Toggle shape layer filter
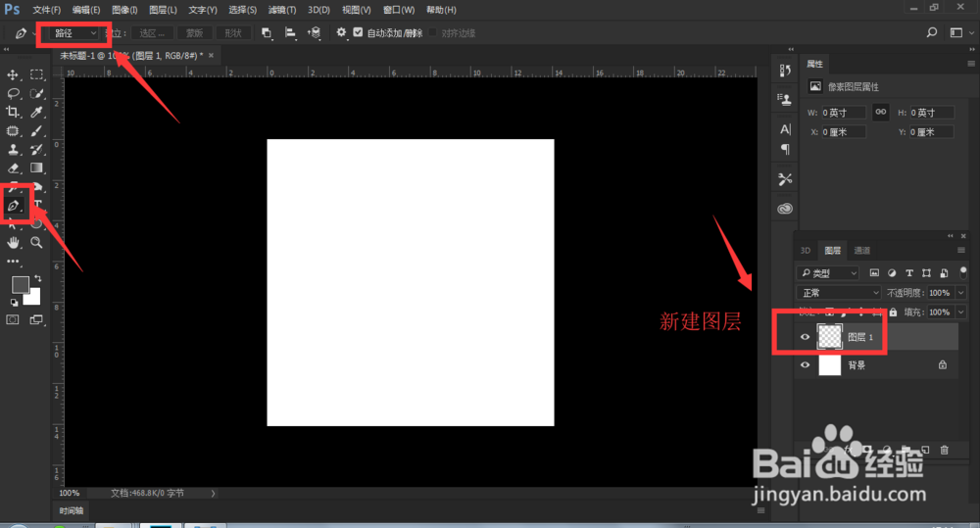980x528 pixels. tap(926, 273)
